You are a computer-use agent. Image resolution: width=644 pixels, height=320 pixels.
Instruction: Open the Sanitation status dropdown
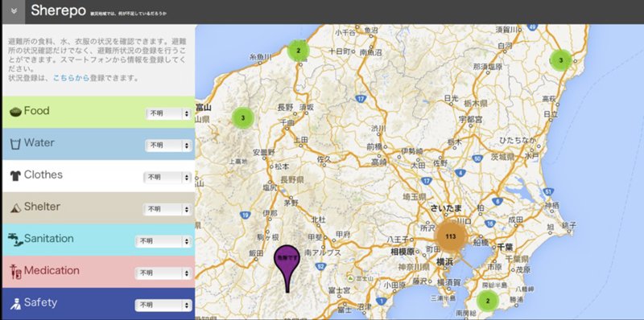(x=163, y=241)
